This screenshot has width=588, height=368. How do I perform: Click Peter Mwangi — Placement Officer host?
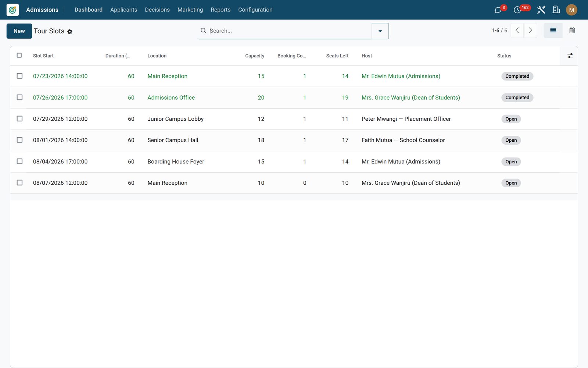tap(406, 119)
